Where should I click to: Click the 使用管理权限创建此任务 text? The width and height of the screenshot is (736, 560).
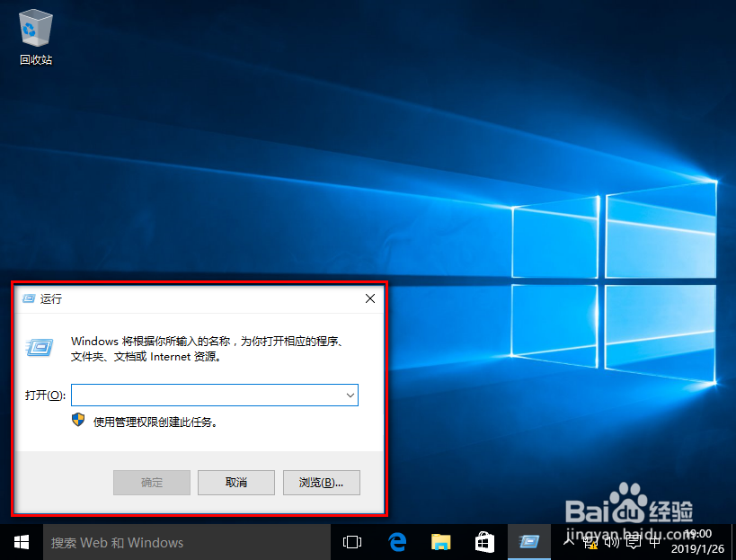[x=155, y=422]
